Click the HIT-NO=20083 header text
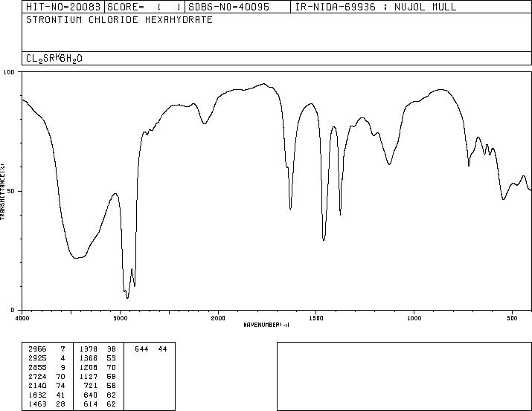The width and height of the screenshot is (532, 411). [x=63, y=7]
